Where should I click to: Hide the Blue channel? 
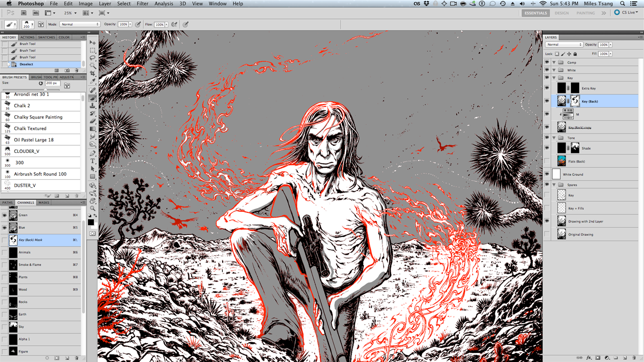pyautogui.click(x=4, y=227)
